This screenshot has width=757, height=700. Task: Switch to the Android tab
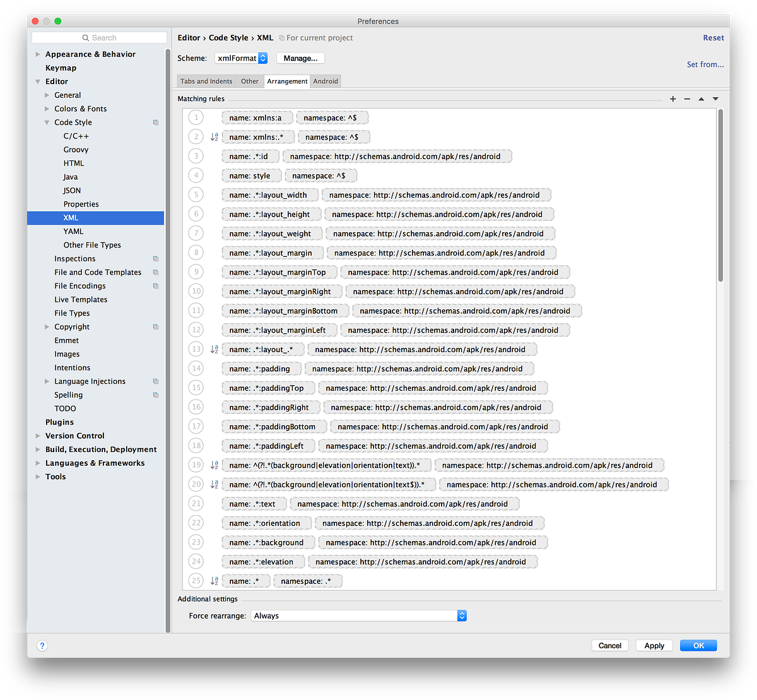tap(325, 81)
